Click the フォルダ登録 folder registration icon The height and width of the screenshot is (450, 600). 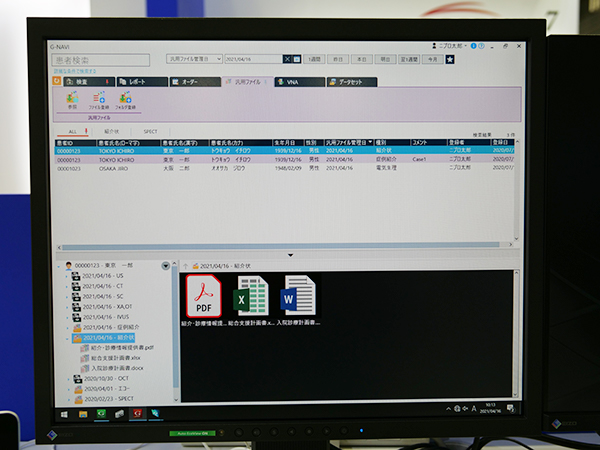click(x=126, y=100)
